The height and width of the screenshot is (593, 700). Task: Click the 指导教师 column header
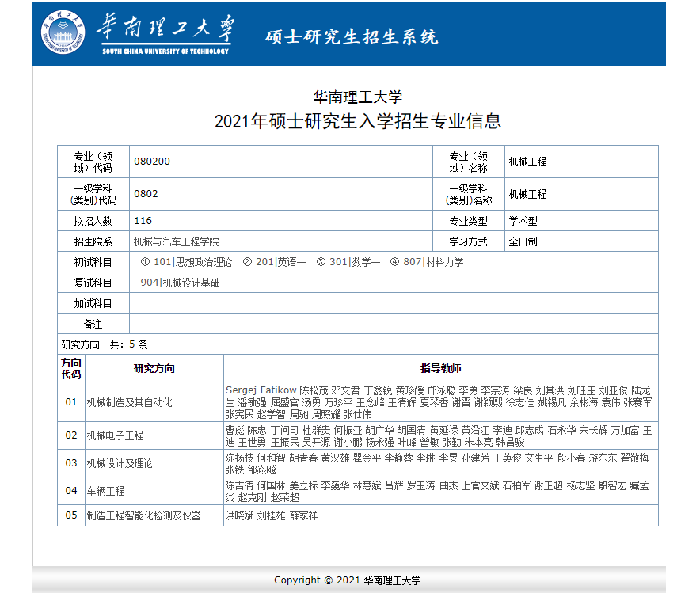coord(440,369)
